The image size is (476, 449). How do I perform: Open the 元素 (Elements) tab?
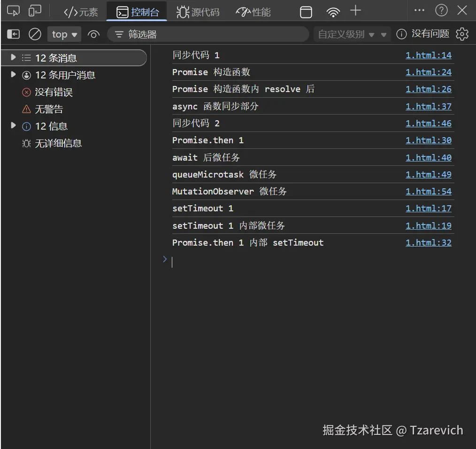pyautogui.click(x=81, y=12)
